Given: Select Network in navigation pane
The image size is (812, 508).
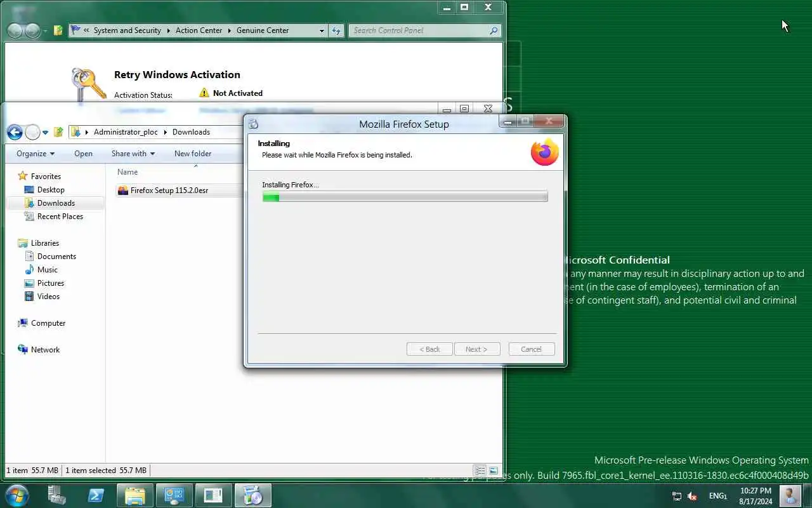Looking at the screenshot, I should 45,350.
